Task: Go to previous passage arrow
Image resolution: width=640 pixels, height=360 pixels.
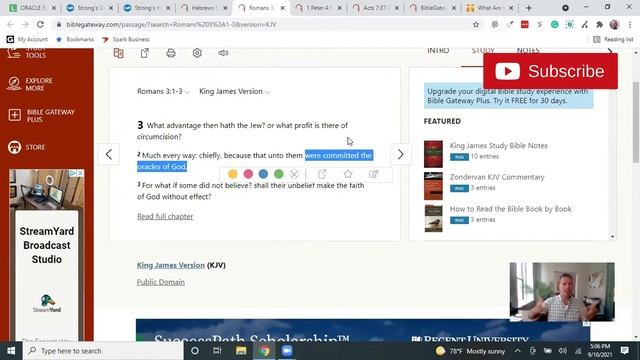Action: [x=109, y=154]
